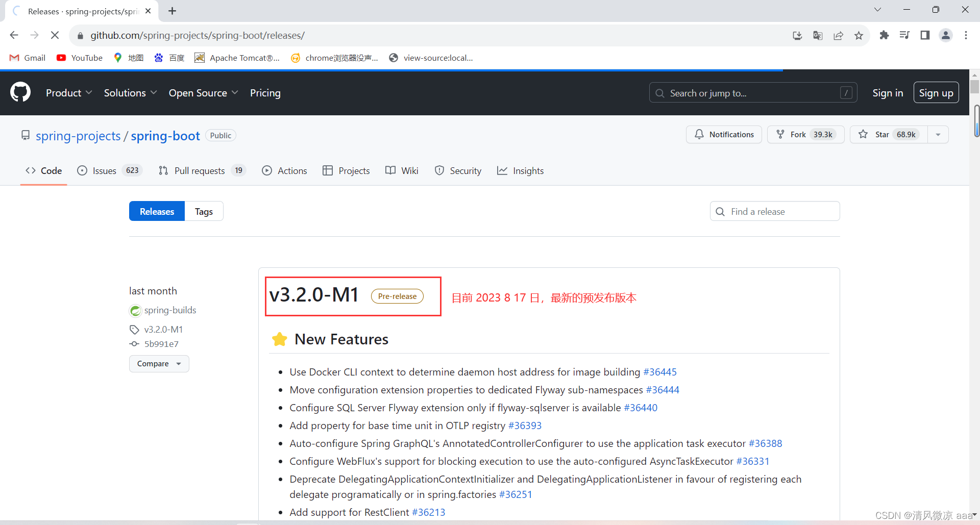
Task: Open the Issues tab
Action: pos(109,171)
